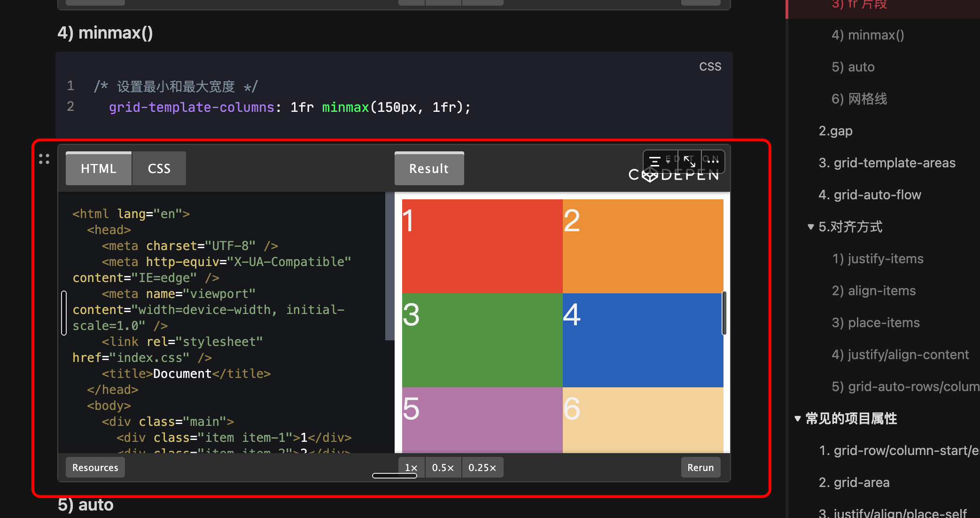The width and height of the screenshot is (980, 518).
Task: Switch to the Result tab
Action: (429, 168)
